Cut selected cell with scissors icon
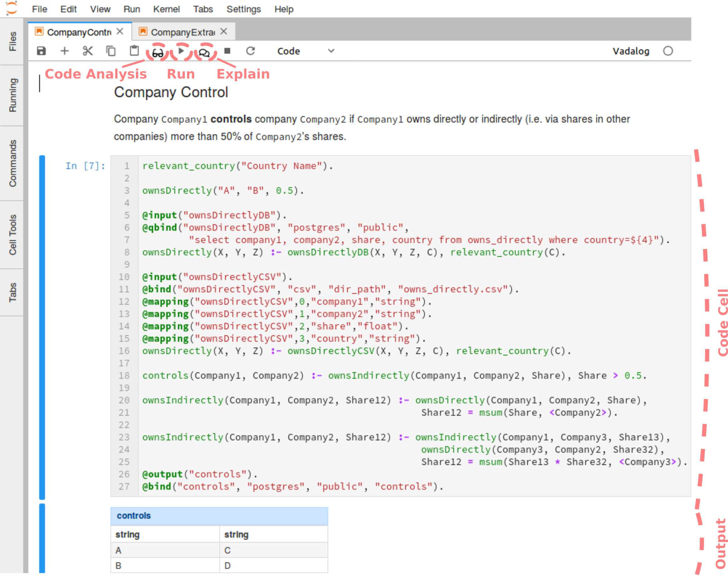This screenshot has height=578, width=728. point(88,51)
